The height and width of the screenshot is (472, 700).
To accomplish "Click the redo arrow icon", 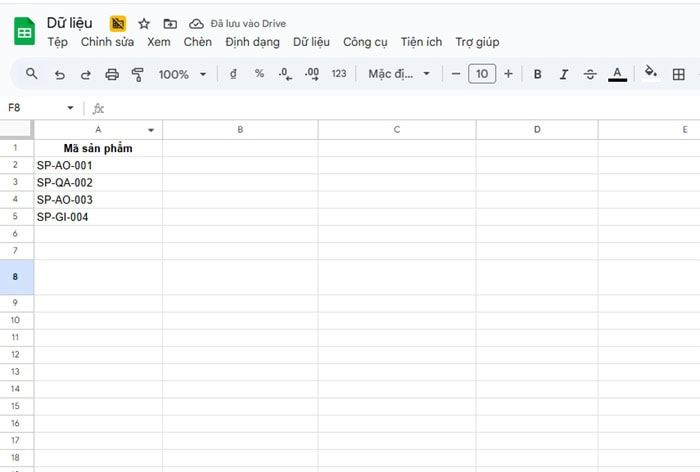I will 86,74.
